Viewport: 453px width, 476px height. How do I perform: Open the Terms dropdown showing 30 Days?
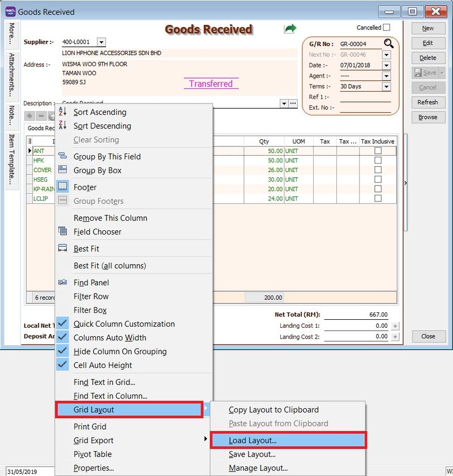386,87
